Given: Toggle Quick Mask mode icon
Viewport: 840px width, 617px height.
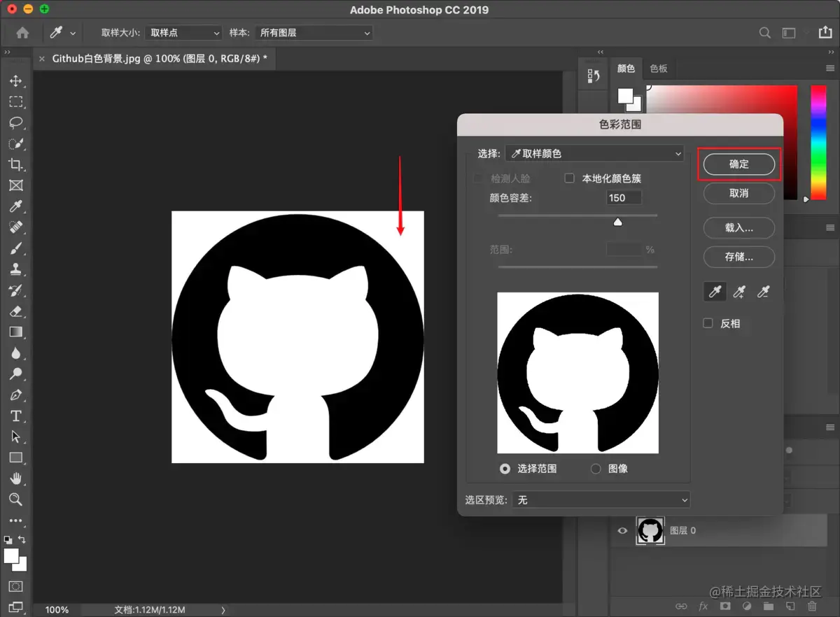Looking at the screenshot, I should coord(15,586).
